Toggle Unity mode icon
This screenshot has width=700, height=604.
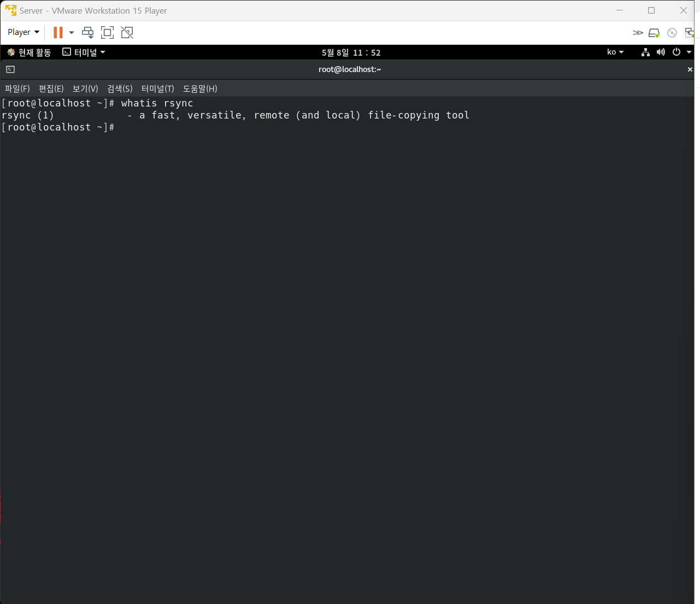pyautogui.click(x=127, y=32)
